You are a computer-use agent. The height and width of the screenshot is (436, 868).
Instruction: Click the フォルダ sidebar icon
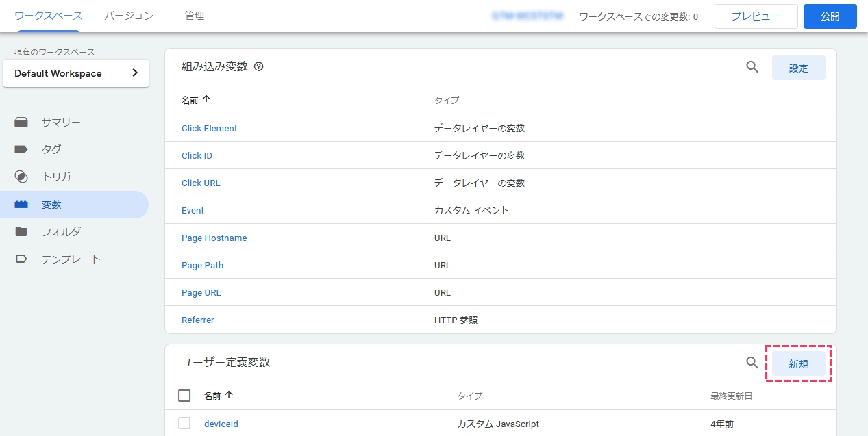(x=21, y=231)
